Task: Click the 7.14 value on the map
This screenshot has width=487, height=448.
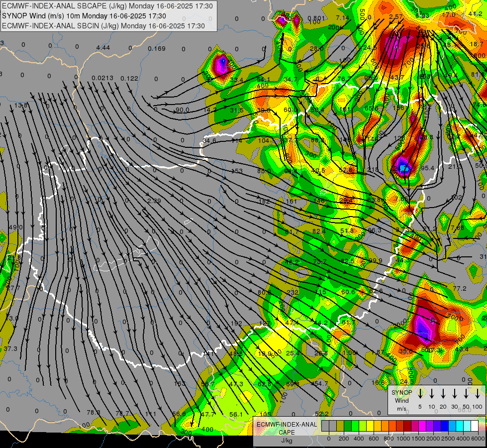Action: [343, 18]
